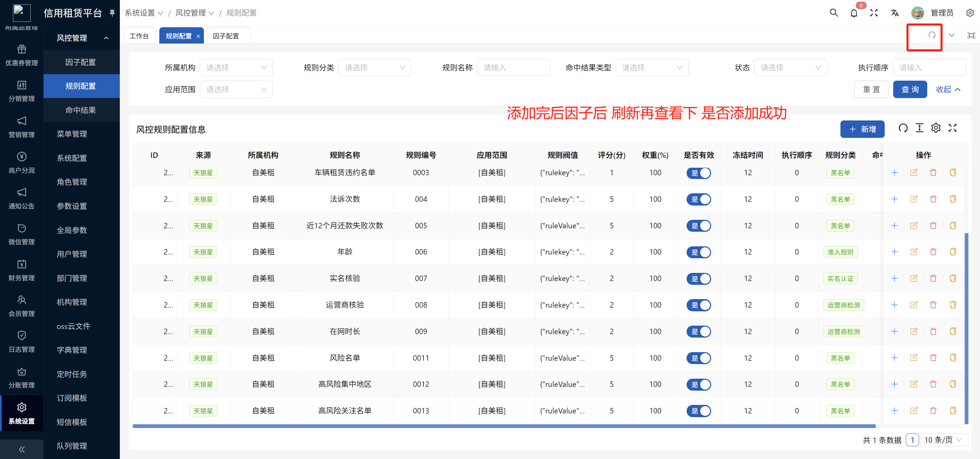The width and height of the screenshot is (980, 459).
Task: Delete the 年龄 rule
Action: coord(933,252)
